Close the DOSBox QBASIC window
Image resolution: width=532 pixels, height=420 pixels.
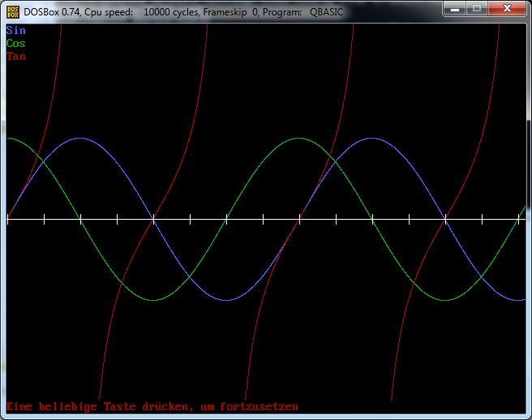click(x=507, y=8)
